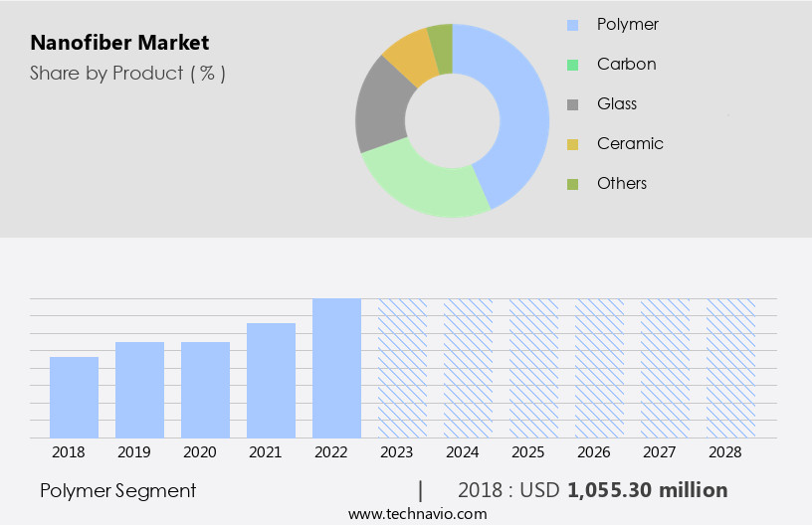
Task: Click the 2022 tallest solid bar
Action: pos(336,368)
